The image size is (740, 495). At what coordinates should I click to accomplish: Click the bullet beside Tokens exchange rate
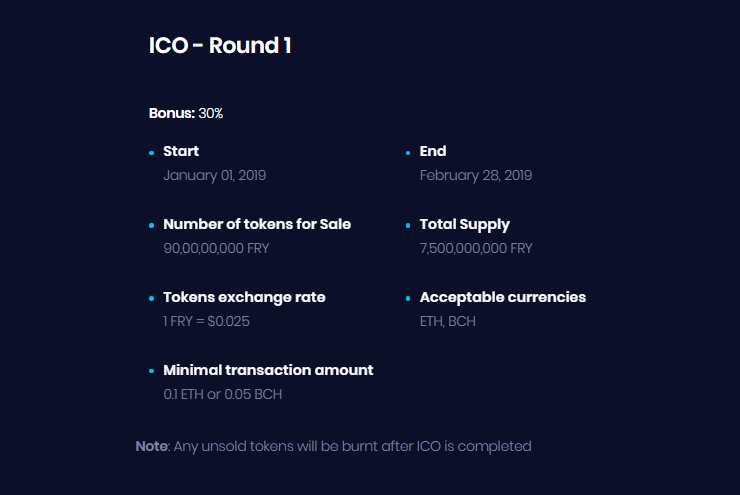coord(151,299)
